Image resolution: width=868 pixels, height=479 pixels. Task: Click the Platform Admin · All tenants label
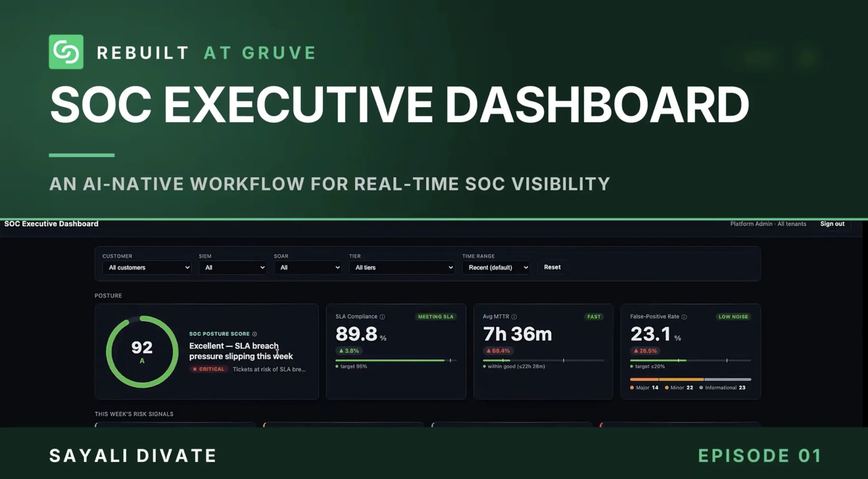pyautogui.click(x=768, y=224)
